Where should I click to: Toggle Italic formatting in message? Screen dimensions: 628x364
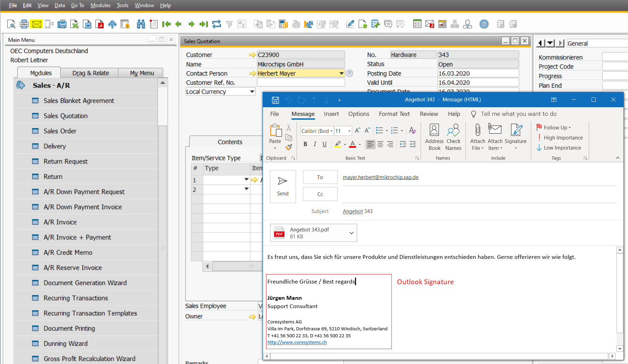tap(315, 144)
